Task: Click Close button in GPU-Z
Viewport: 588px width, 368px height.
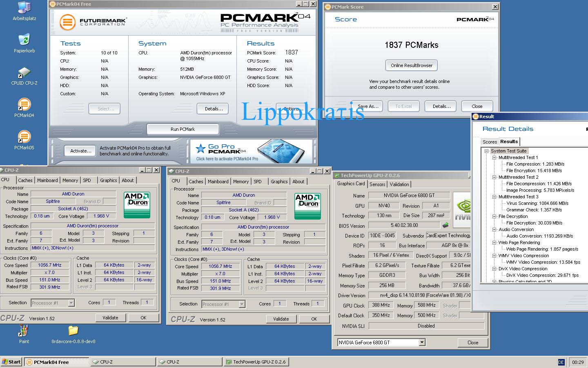Action: pos(473,343)
